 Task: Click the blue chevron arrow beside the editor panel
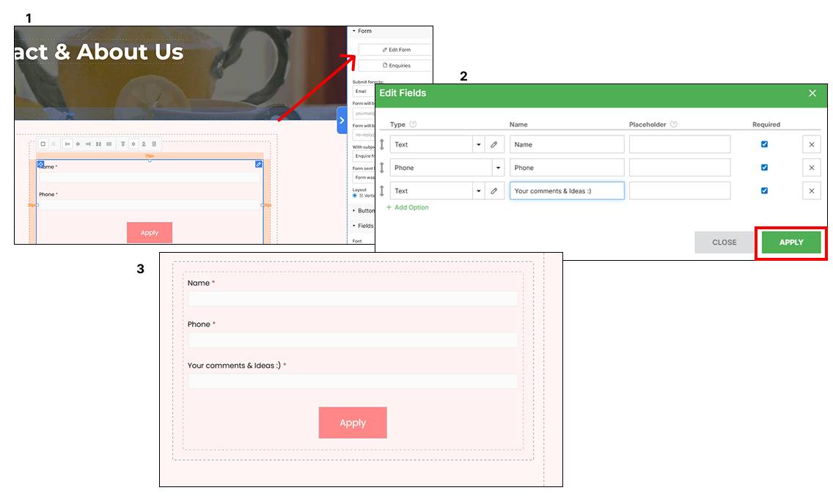pos(342,120)
